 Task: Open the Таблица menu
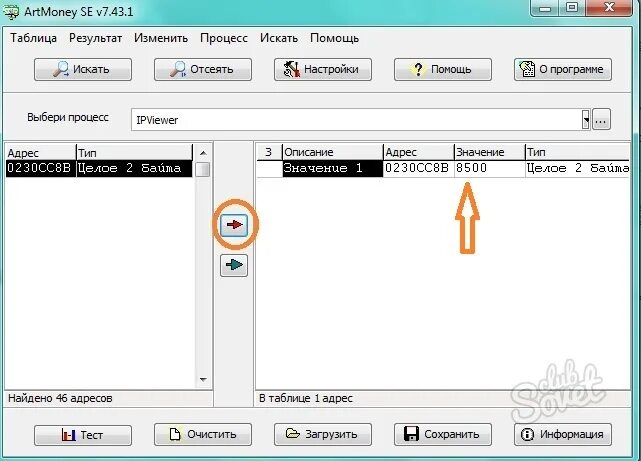34,38
